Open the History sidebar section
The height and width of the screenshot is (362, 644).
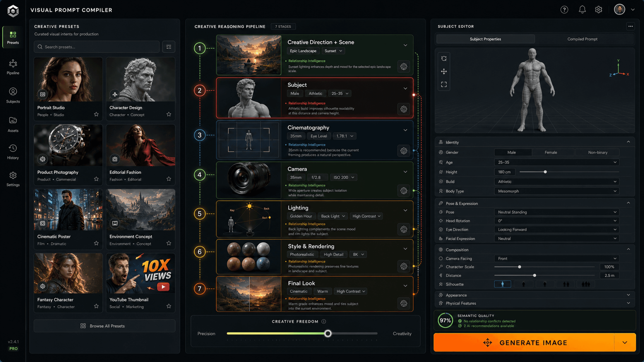(x=13, y=152)
